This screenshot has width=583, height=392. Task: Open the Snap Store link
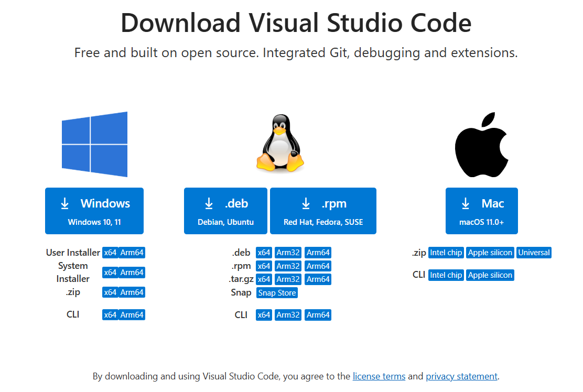(x=277, y=293)
